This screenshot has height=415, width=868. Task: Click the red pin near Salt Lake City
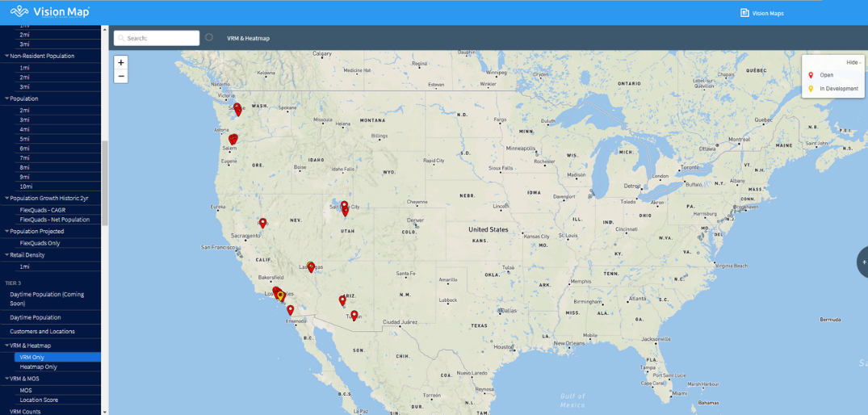344,206
